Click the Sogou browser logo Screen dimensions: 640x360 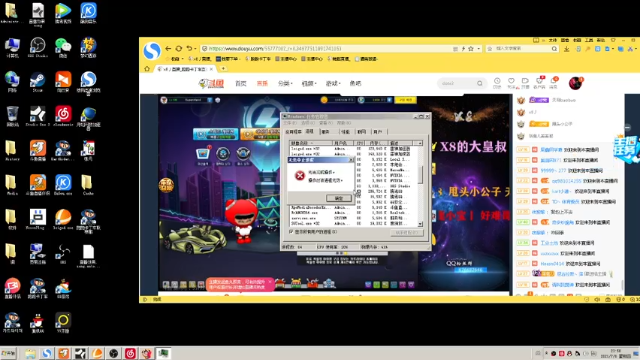click(x=152, y=51)
